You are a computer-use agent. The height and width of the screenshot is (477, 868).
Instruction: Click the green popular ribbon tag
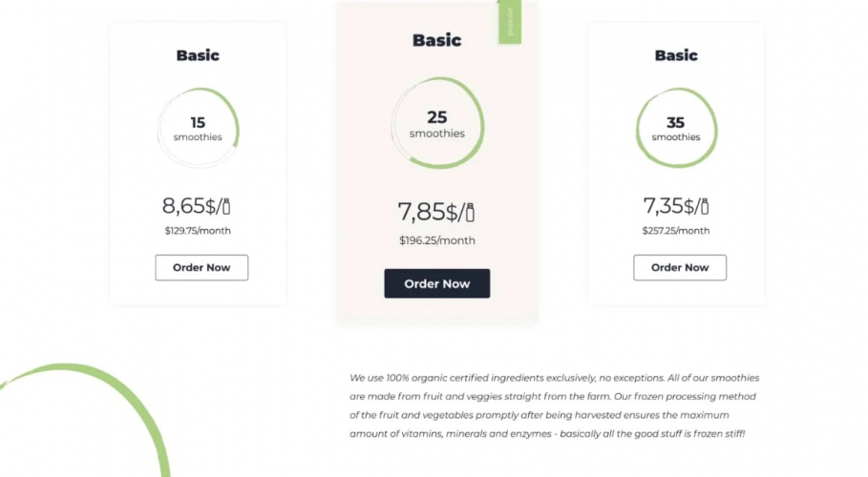[x=510, y=23]
